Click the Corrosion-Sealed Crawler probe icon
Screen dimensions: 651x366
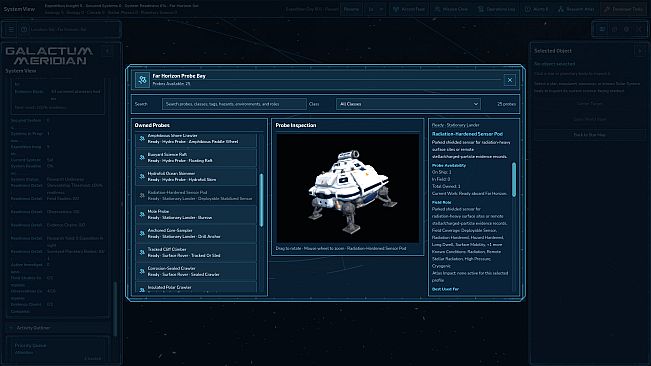(142, 271)
